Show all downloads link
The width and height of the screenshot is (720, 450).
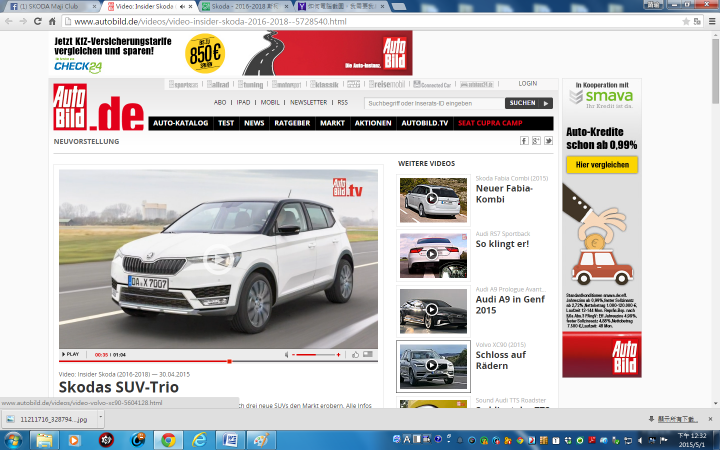[678, 419]
